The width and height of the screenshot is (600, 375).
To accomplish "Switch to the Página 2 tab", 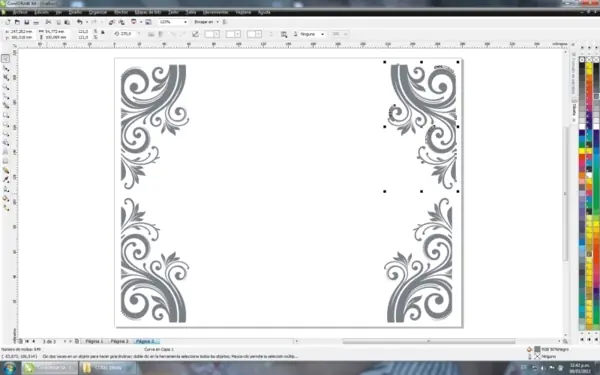I will [x=120, y=341].
